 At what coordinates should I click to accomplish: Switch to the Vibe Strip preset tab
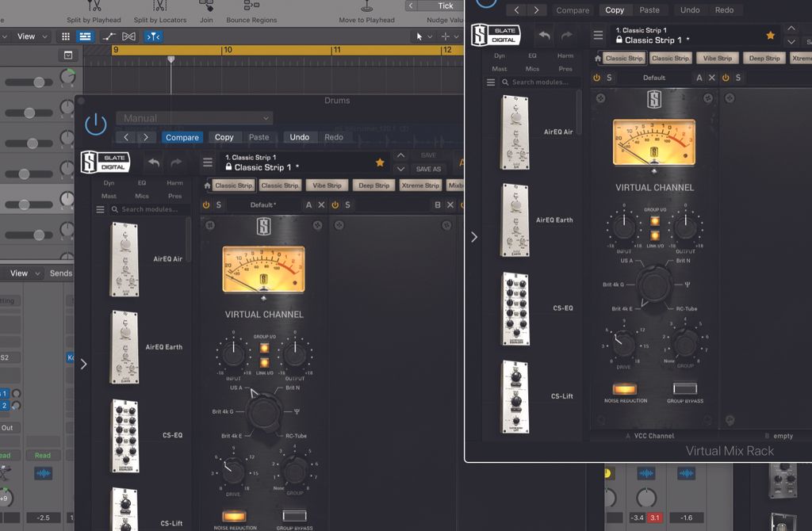[x=717, y=57]
